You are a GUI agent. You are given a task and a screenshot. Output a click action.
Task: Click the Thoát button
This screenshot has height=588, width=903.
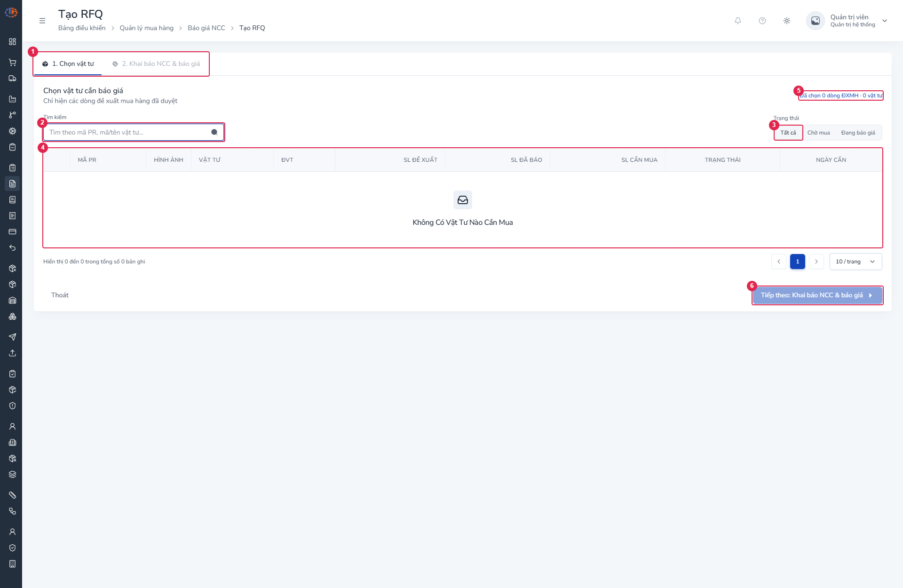tap(60, 295)
